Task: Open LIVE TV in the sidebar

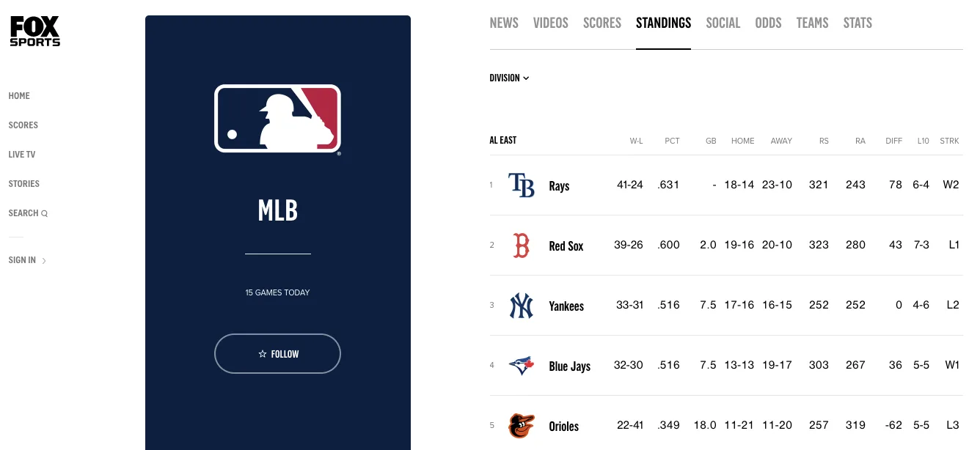Action: point(22,155)
